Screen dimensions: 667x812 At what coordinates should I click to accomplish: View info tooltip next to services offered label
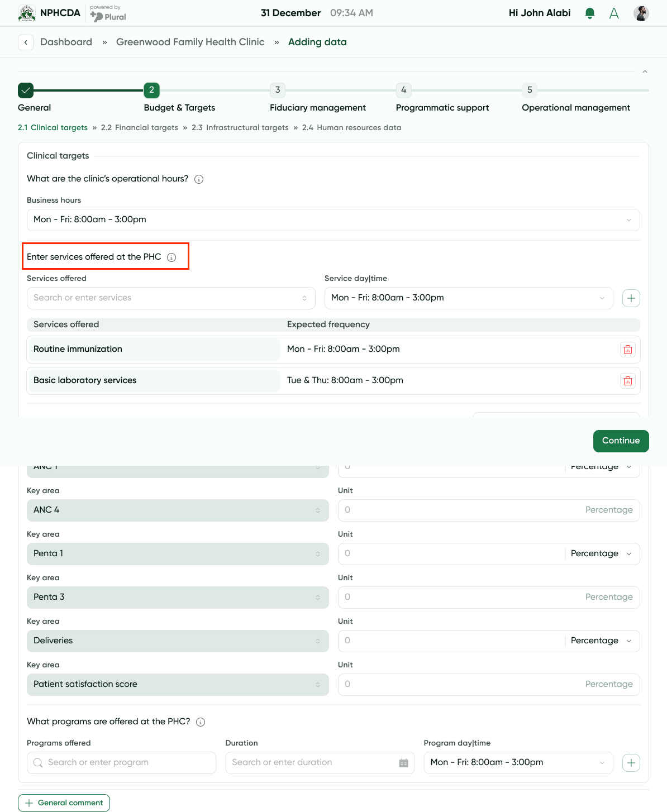click(x=171, y=257)
